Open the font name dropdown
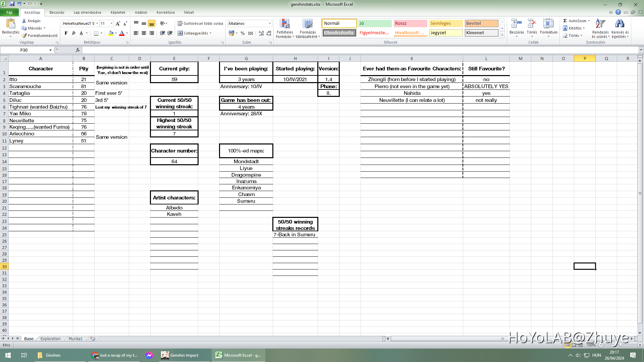Image resolution: width=644 pixels, height=362 pixels. (x=97, y=23)
